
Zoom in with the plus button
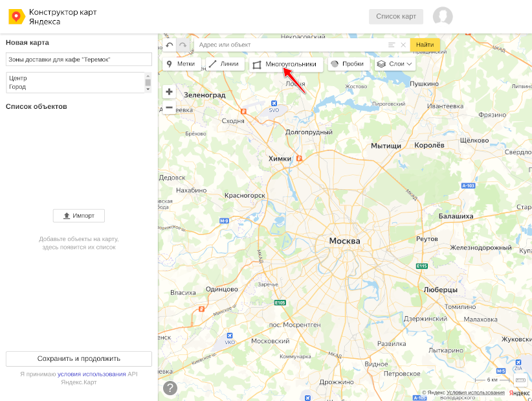point(170,91)
